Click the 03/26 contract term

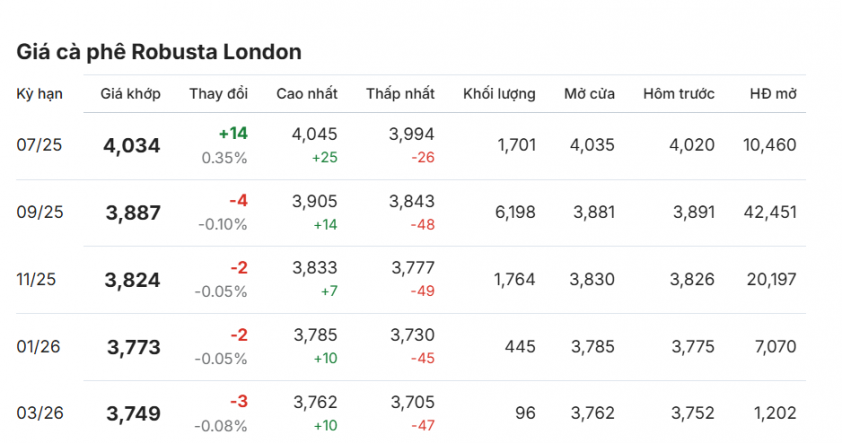40,413
